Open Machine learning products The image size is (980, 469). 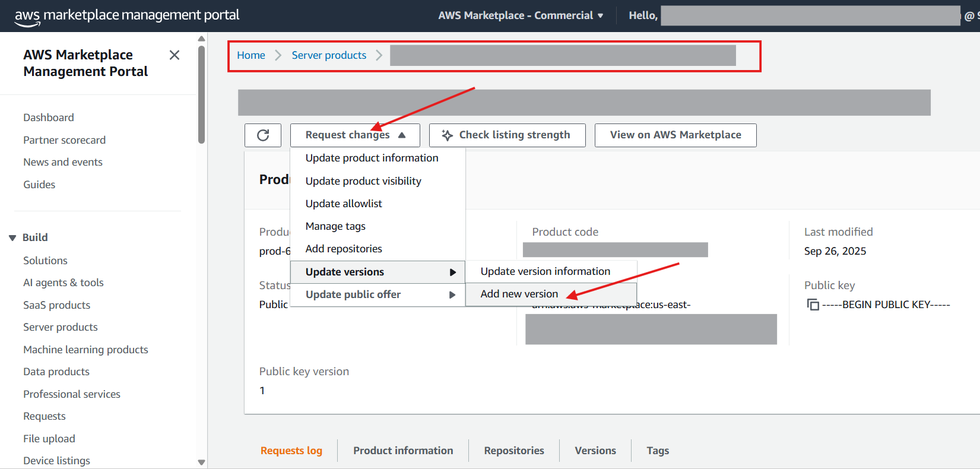pyautogui.click(x=85, y=350)
